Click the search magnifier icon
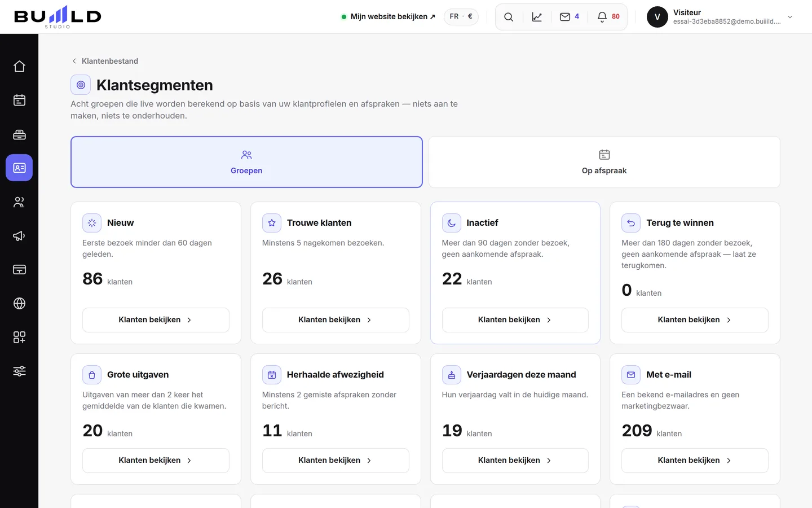The image size is (812, 508). click(x=509, y=17)
